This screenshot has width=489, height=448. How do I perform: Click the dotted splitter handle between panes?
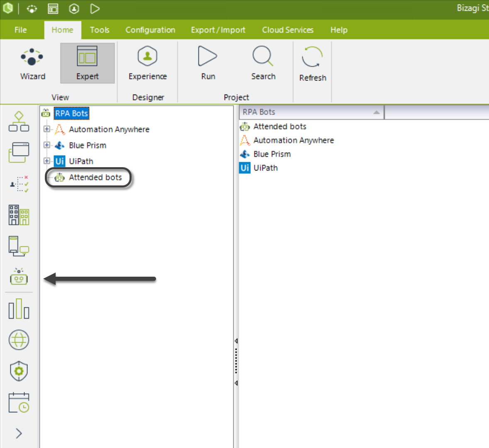click(236, 361)
